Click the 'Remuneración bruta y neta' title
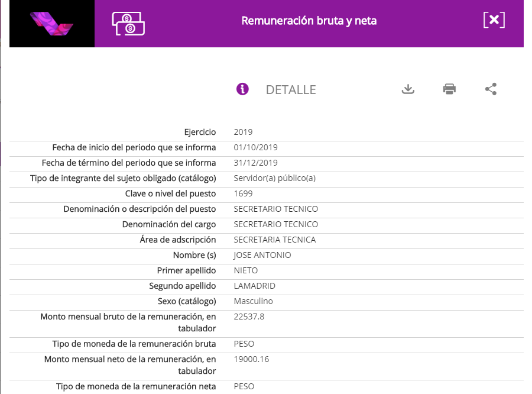This screenshot has width=532, height=394. [309, 21]
